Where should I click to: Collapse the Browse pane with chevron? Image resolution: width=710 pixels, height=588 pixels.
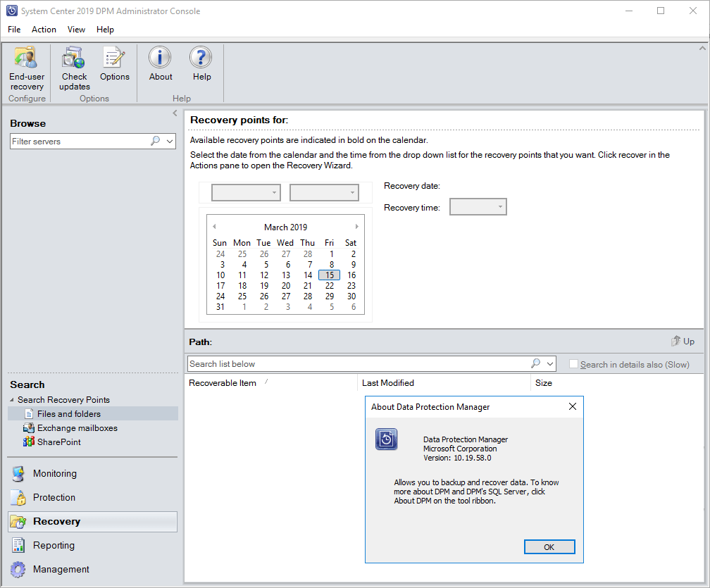[x=175, y=113]
